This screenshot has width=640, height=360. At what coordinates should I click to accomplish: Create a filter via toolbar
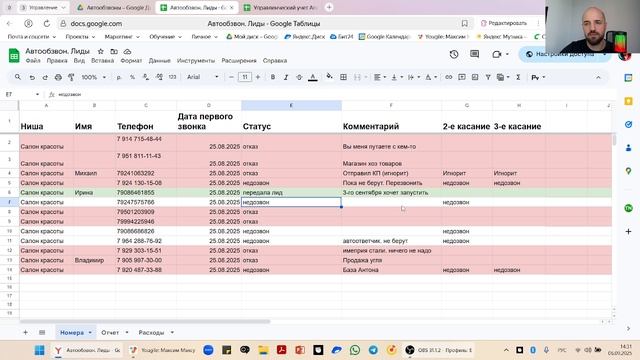point(488,77)
